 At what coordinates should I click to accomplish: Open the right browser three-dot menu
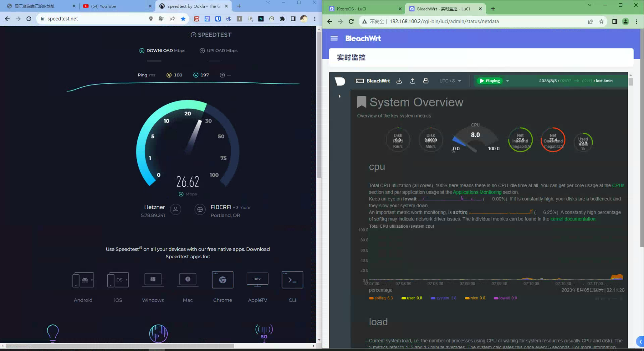pos(636,22)
